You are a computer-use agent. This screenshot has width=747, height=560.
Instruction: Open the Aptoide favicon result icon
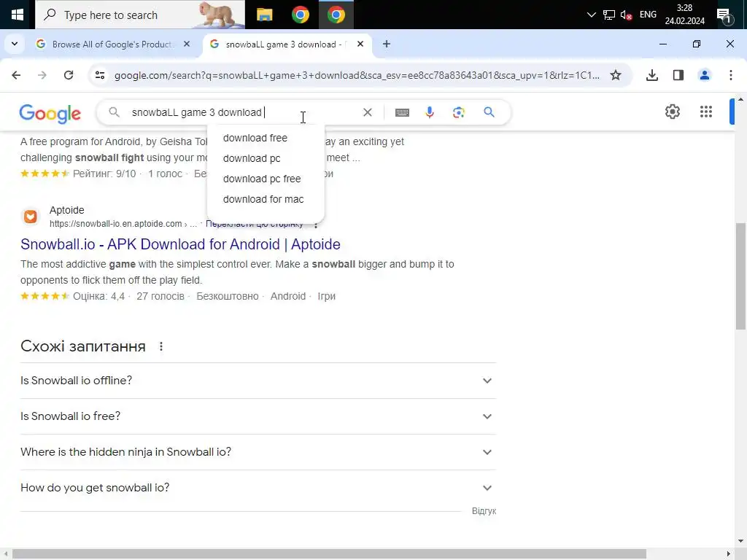tap(31, 217)
